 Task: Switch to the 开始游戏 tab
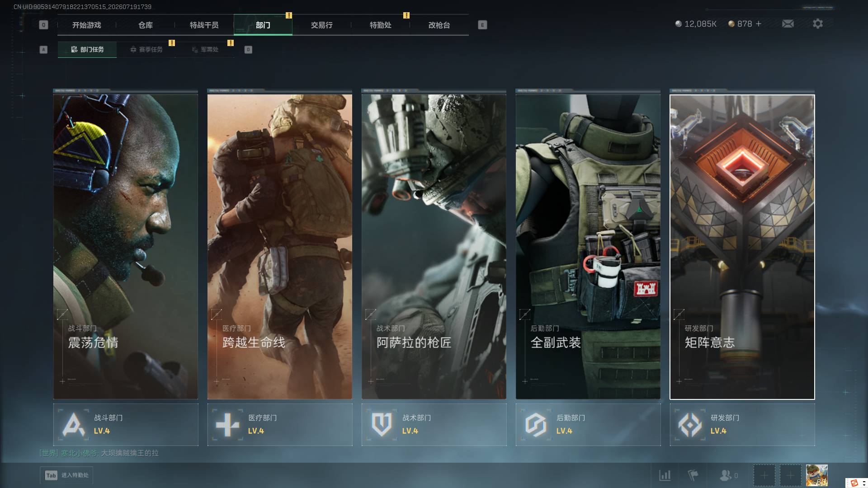[x=87, y=25]
